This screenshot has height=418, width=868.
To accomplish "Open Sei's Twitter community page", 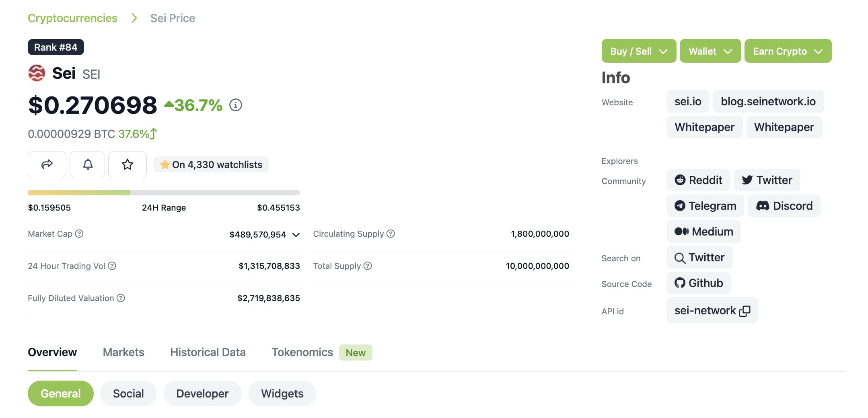I will (x=766, y=180).
